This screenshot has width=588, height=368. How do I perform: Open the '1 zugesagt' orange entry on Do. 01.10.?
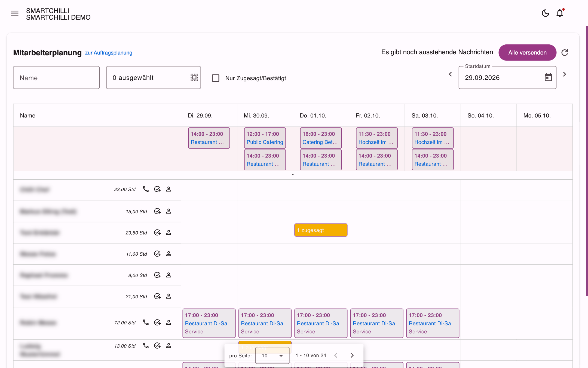321,230
